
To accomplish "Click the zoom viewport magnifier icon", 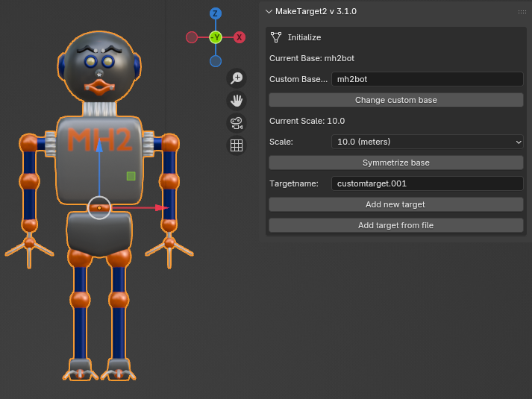I will [x=237, y=78].
